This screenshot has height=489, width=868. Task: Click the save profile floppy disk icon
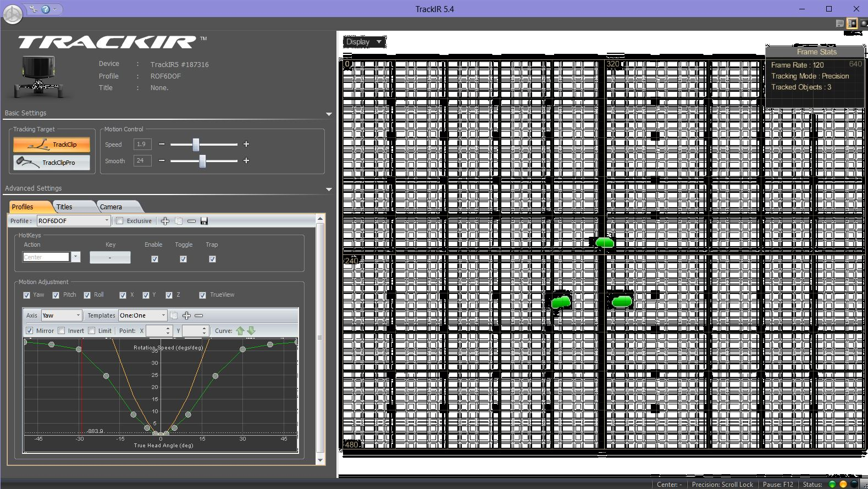pos(204,221)
